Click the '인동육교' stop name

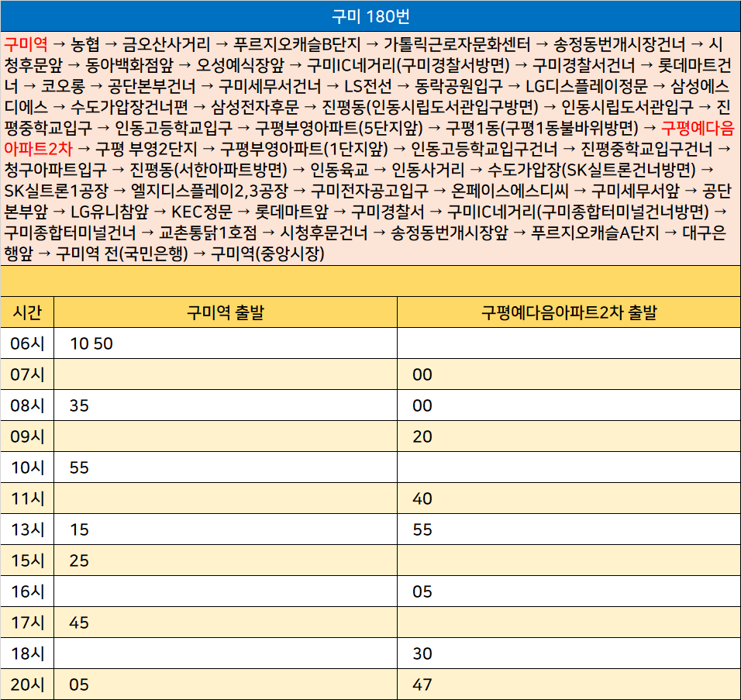(339, 170)
